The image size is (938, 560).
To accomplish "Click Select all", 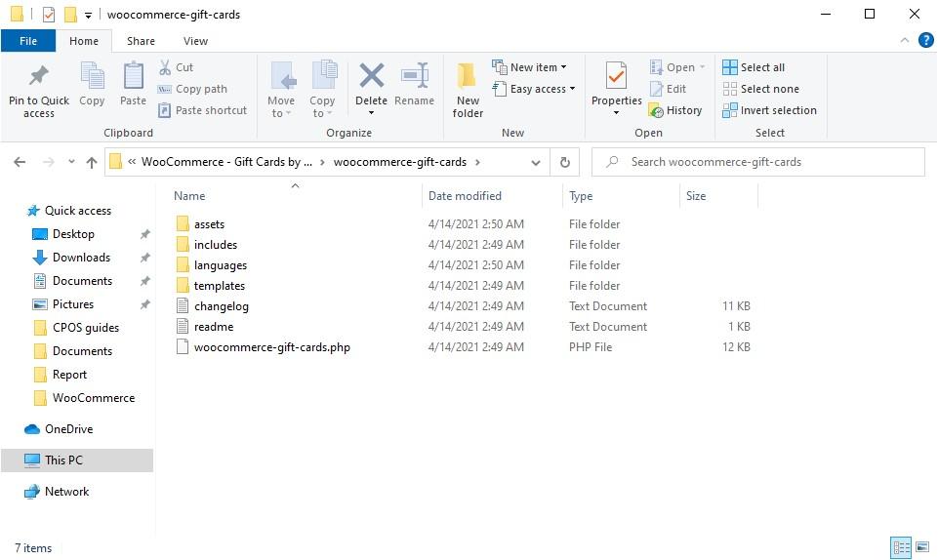I will point(754,67).
